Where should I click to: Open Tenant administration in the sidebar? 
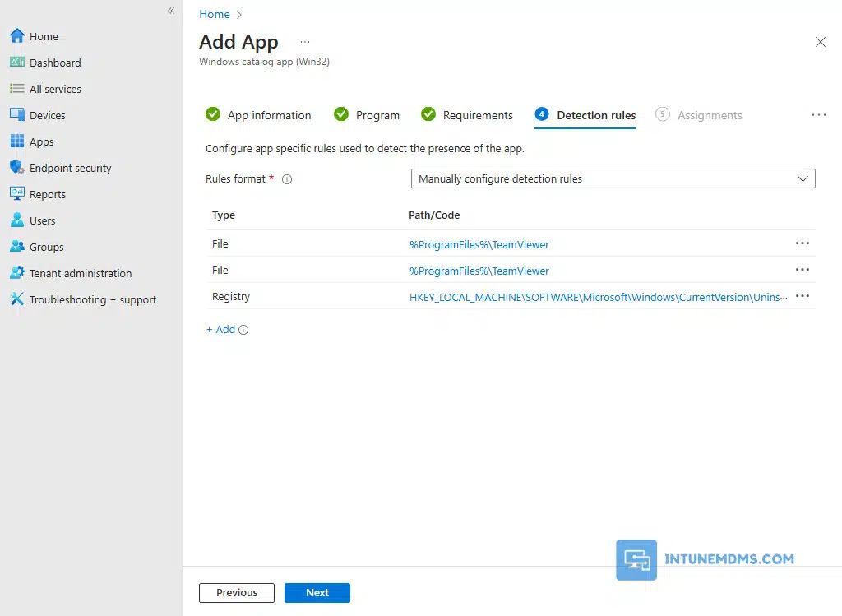81,273
